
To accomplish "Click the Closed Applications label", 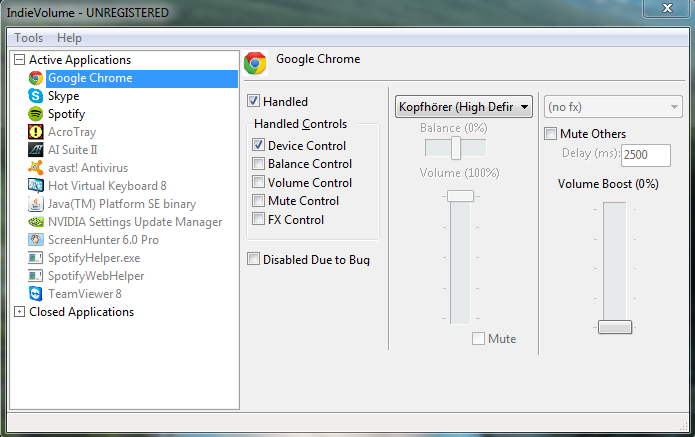I will tap(82, 312).
